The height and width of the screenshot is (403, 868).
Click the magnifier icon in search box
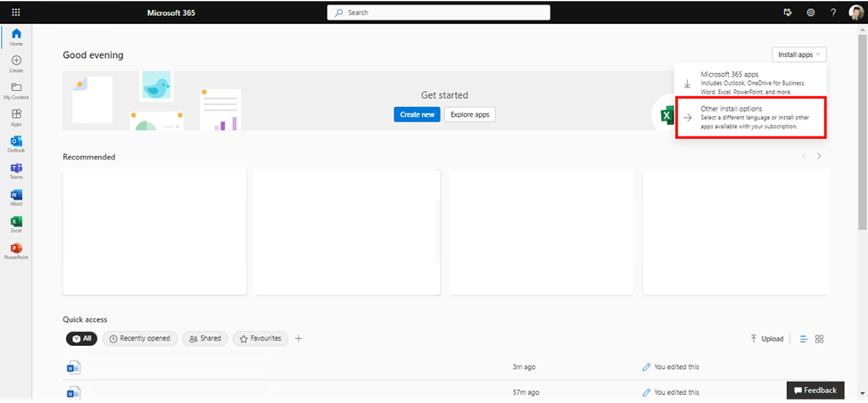click(339, 12)
